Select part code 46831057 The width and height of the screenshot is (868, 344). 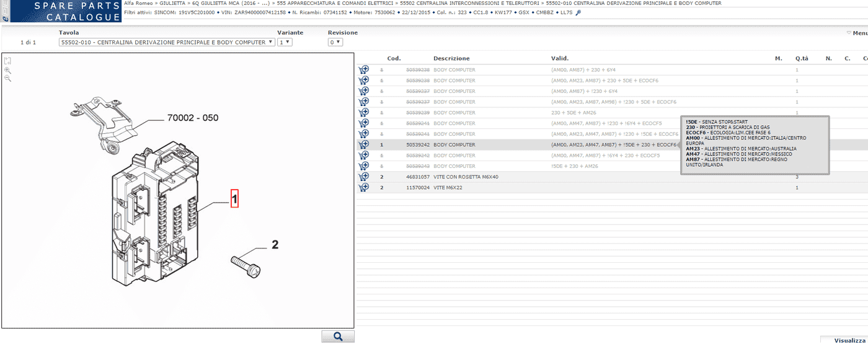(x=418, y=177)
